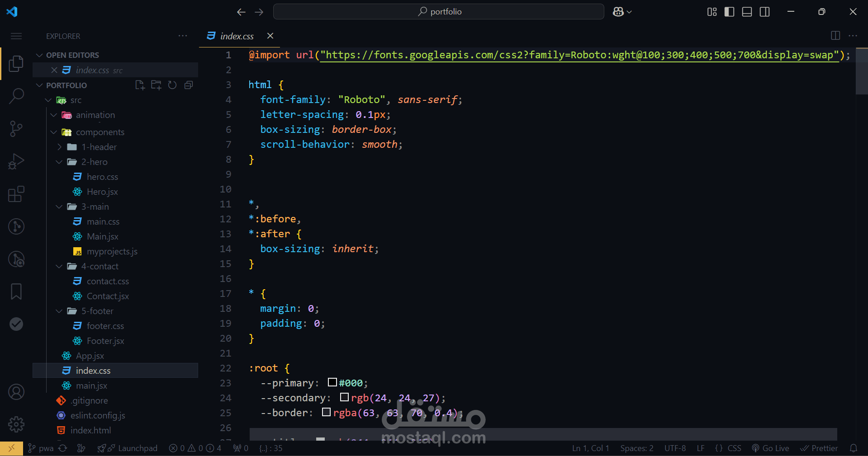Collapse the animation folder
This screenshot has height=456, width=868.
tap(54, 115)
